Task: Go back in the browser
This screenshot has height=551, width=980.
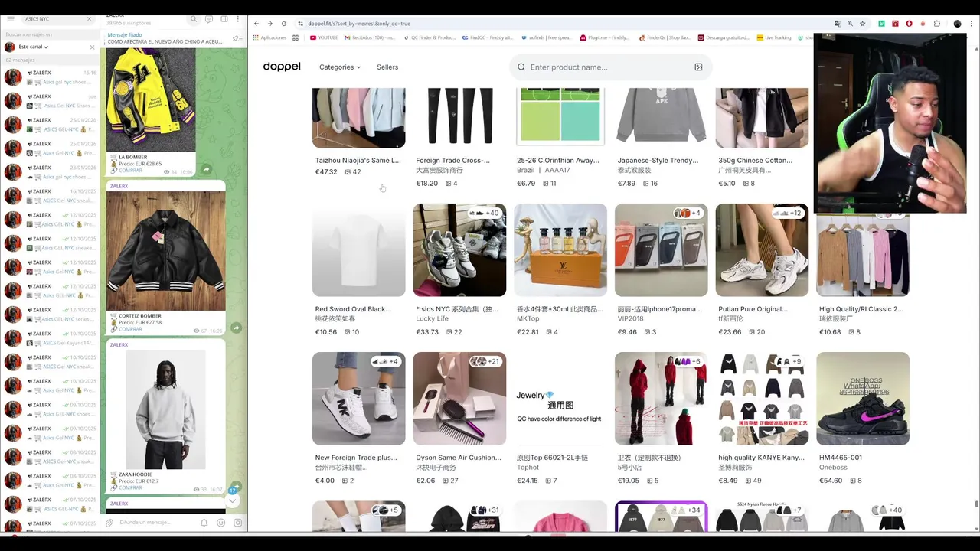Action: tap(256, 24)
